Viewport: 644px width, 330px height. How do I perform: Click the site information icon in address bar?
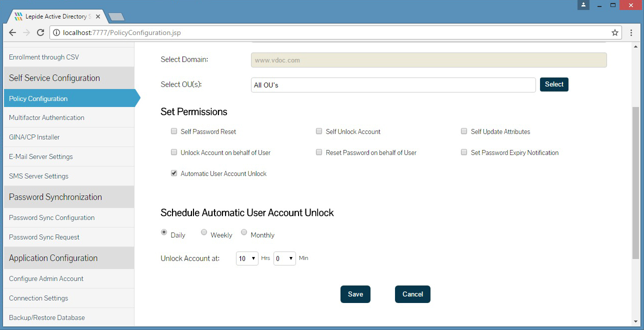point(56,33)
